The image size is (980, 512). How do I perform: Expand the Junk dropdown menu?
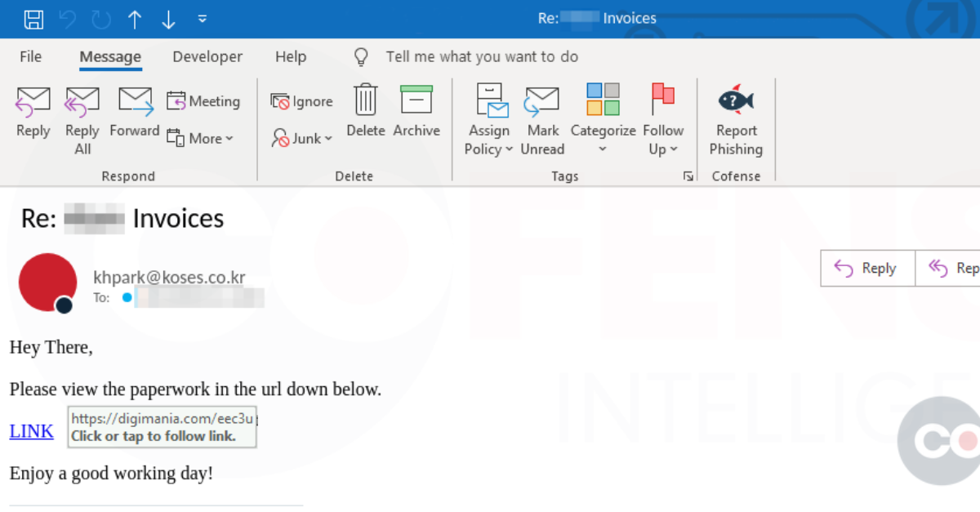tap(303, 139)
